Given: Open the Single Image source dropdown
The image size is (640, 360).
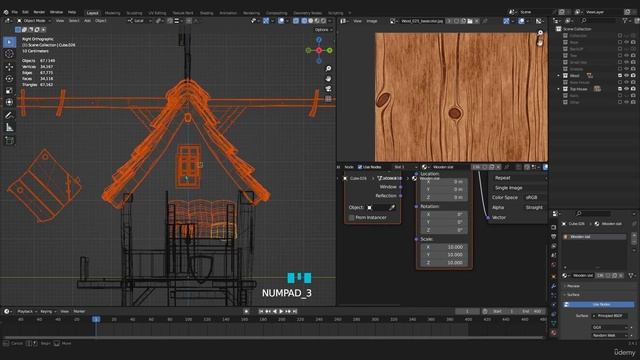Looking at the screenshot, I should 519,188.
